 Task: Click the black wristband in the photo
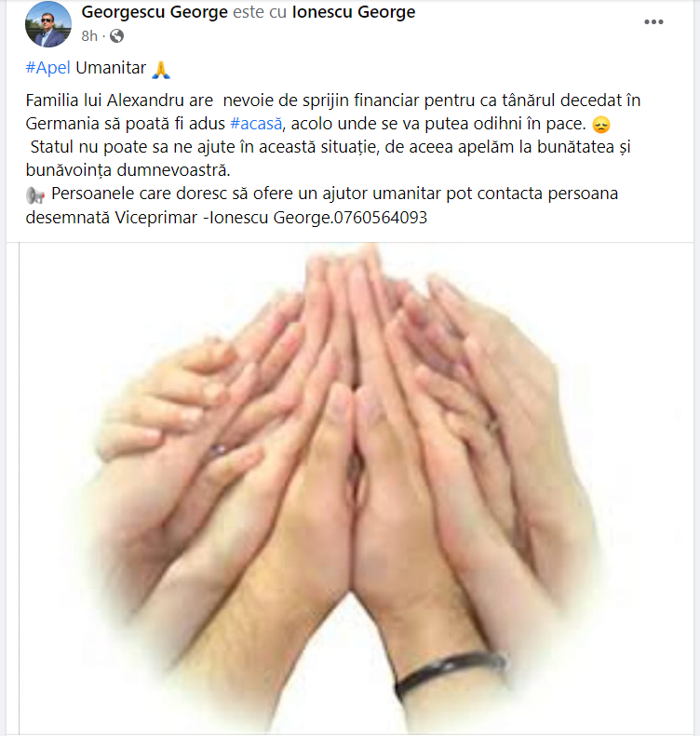(x=451, y=672)
